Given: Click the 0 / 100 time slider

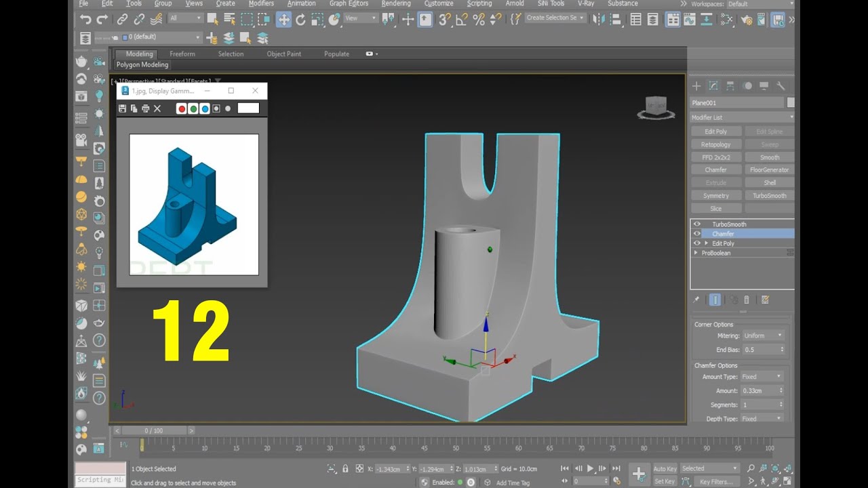Looking at the screenshot, I should tap(153, 430).
